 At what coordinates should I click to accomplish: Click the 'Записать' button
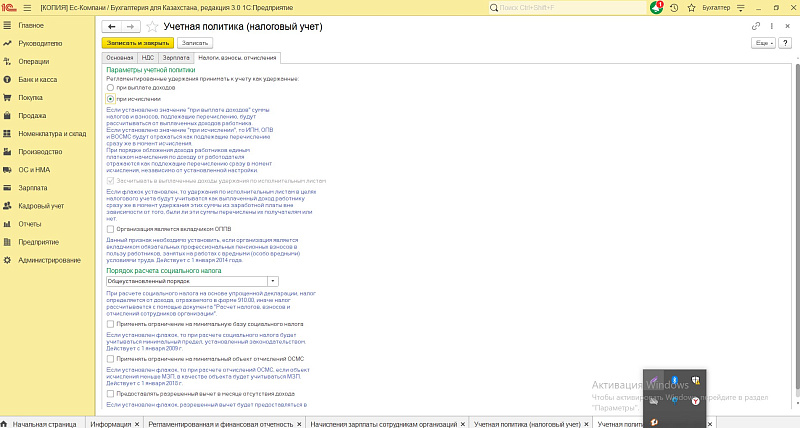pyautogui.click(x=195, y=43)
